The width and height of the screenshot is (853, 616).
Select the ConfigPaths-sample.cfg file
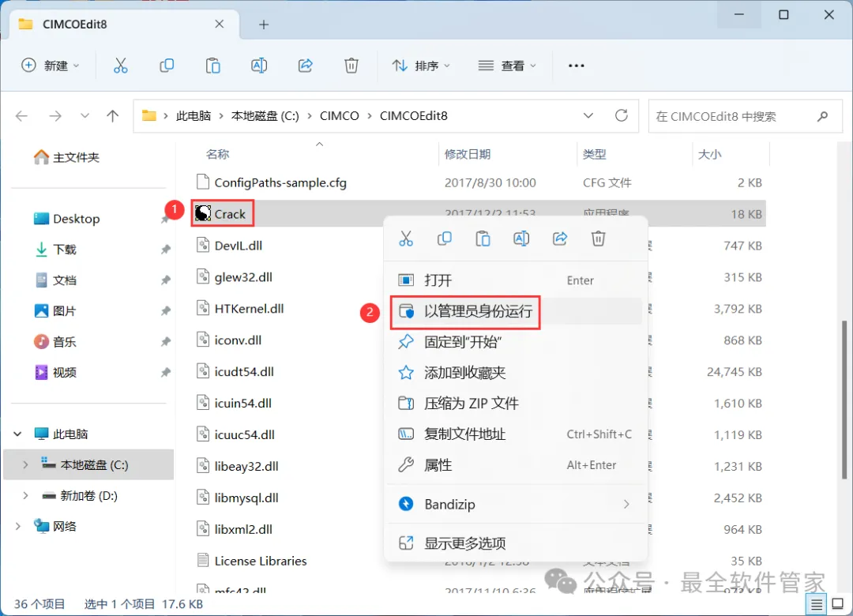pos(271,183)
